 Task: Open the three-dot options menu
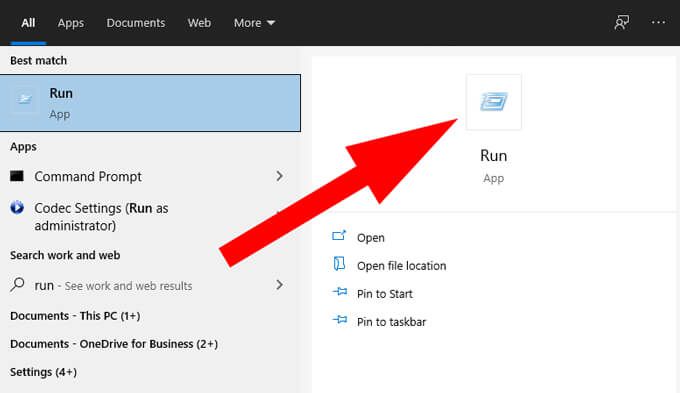tap(658, 22)
